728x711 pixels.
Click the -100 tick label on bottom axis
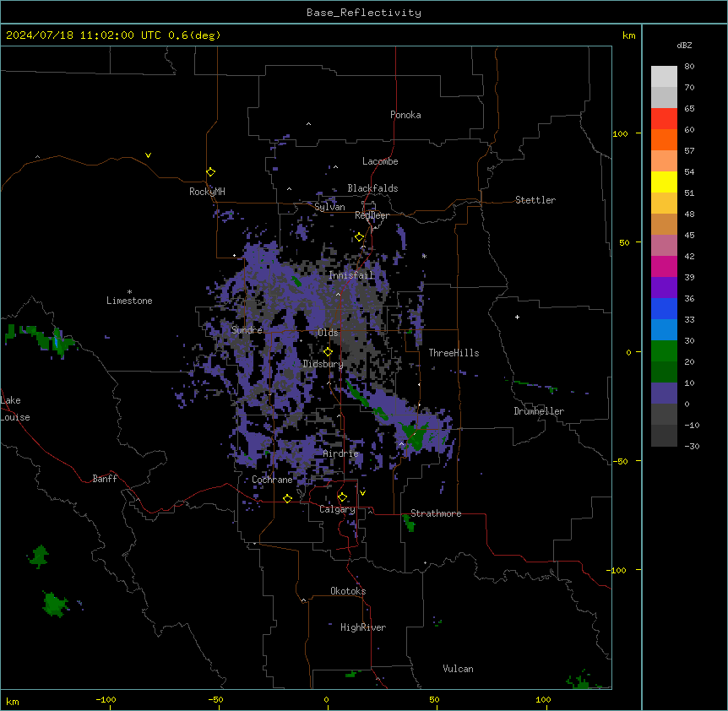tap(106, 699)
